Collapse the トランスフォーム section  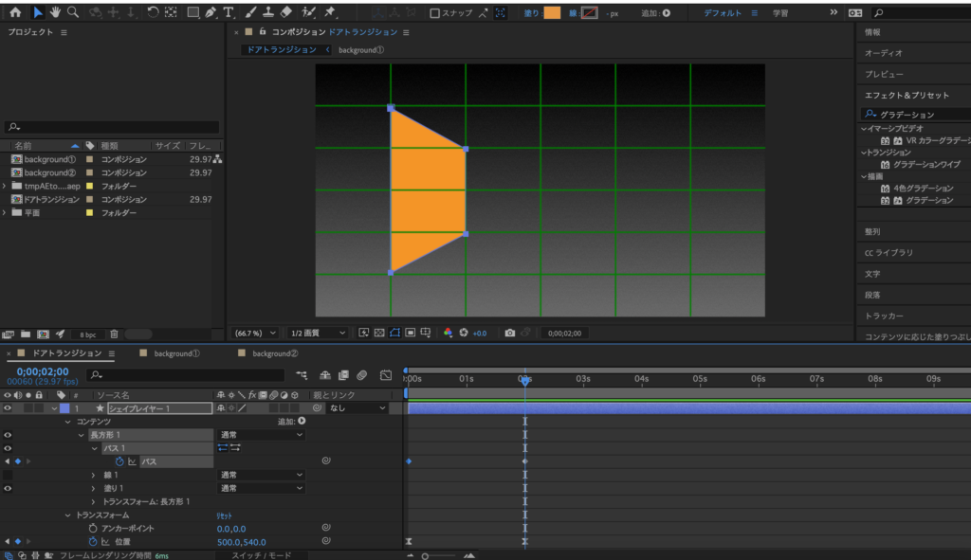point(67,515)
